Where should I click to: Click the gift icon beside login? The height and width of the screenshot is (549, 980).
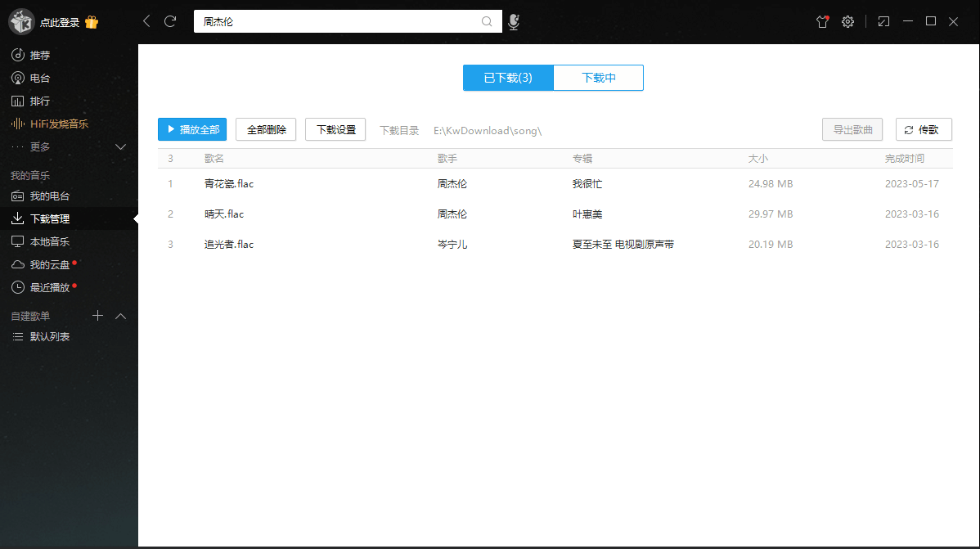click(x=92, y=22)
